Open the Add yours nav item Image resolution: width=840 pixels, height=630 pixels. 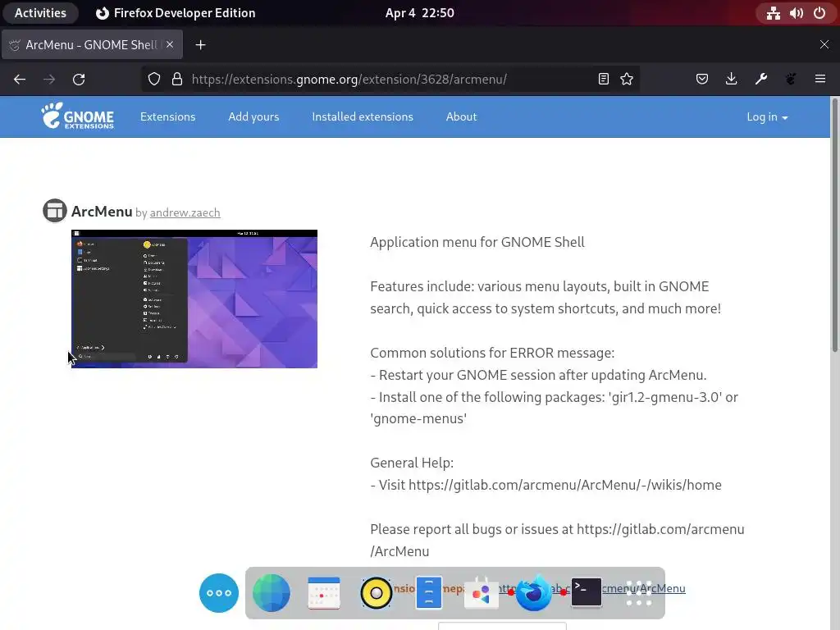tap(254, 116)
